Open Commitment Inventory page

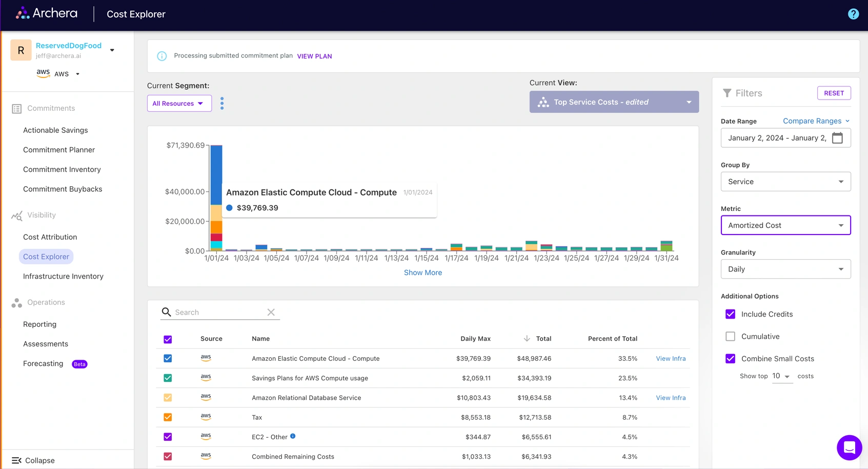(x=62, y=169)
